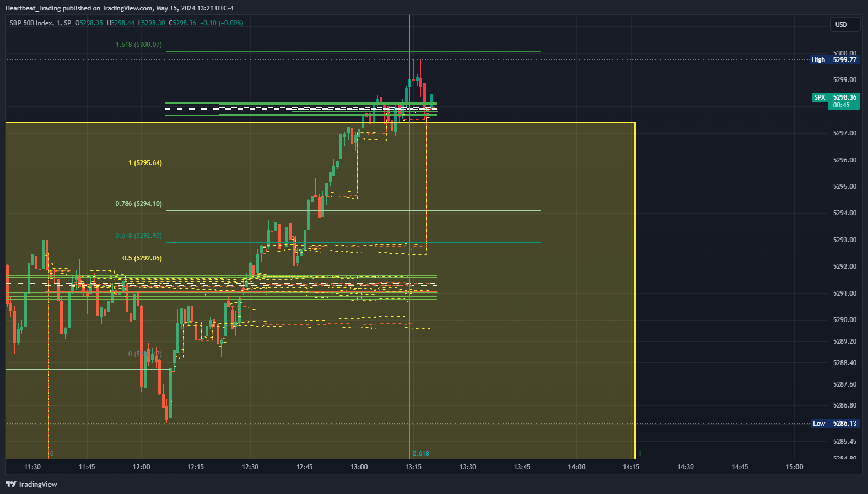Click the 5289.20 price axis label
The height and width of the screenshot is (494, 868).
pyautogui.click(x=845, y=341)
